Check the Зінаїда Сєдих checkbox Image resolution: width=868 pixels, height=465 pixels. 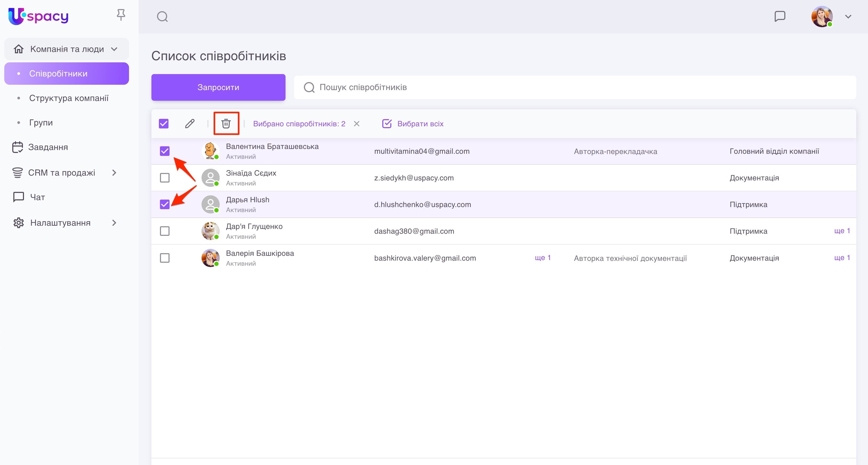tap(164, 177)
